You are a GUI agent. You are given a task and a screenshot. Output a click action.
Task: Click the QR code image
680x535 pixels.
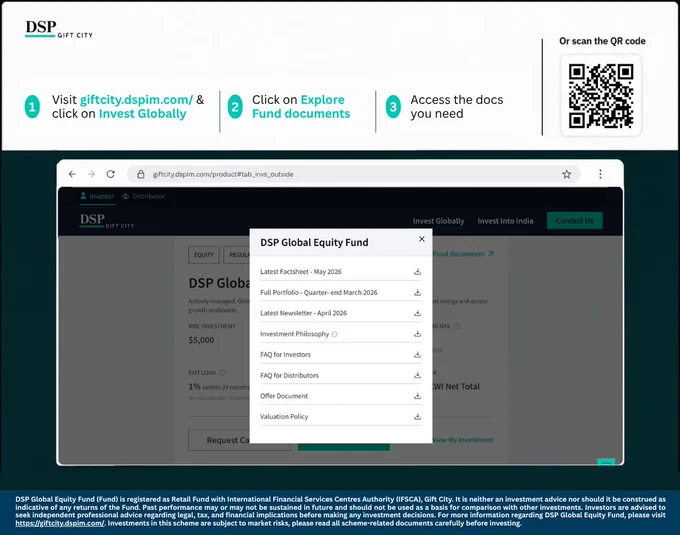point(601,96)
